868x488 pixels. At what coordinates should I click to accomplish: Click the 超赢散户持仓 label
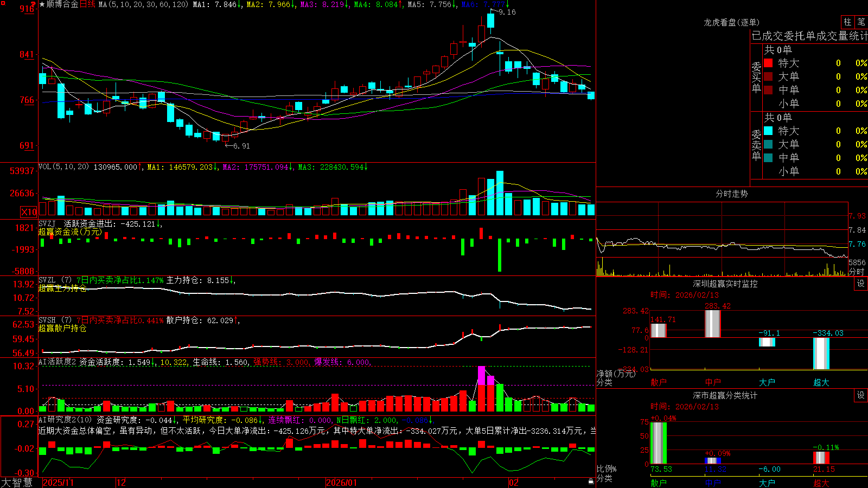62,329
